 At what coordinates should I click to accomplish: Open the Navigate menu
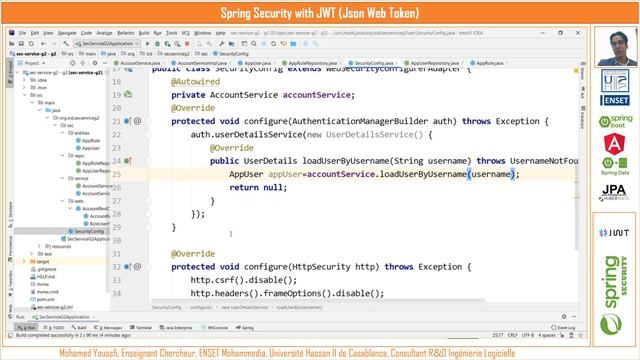pos(67,33)
